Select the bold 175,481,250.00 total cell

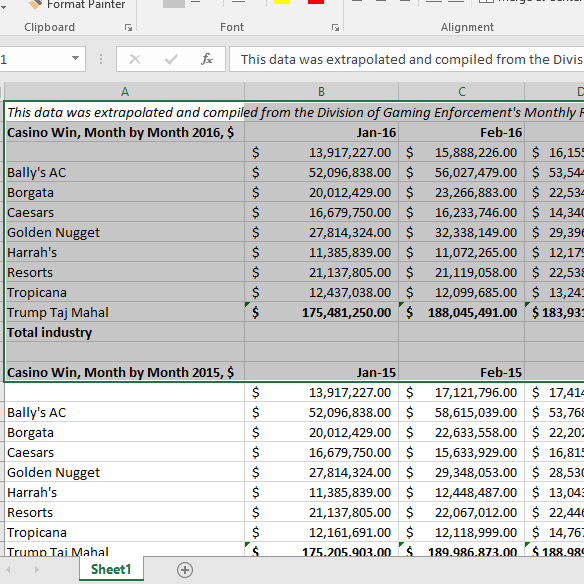[321, 312]
